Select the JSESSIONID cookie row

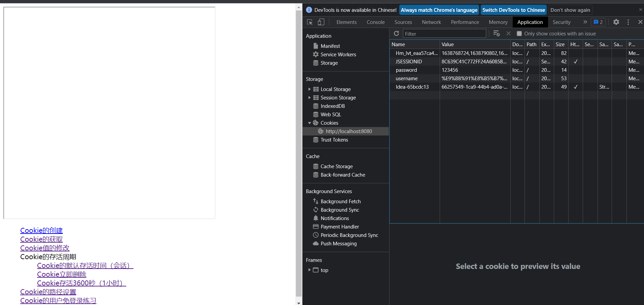[517, 61]
